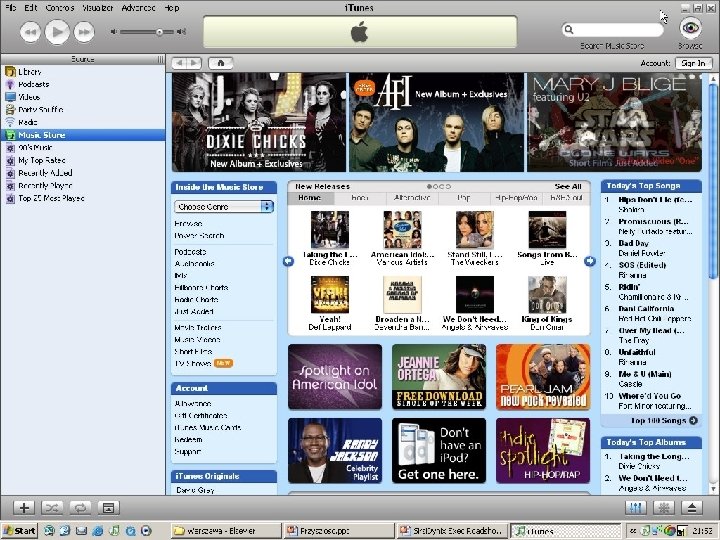Open the Visualizer menu

click(x=98, y=8)
